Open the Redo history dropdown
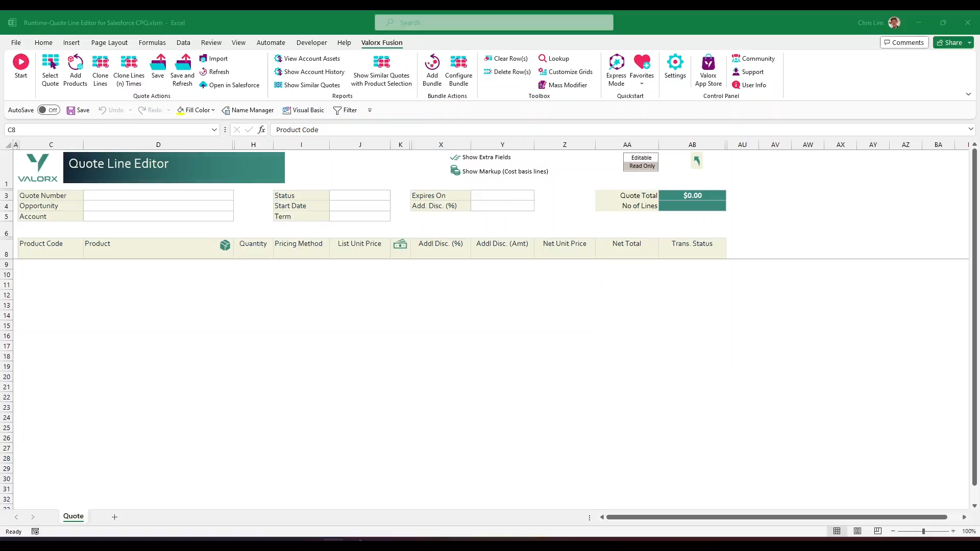The width and height of the screenshot is (980, 551). click(168, 110)
